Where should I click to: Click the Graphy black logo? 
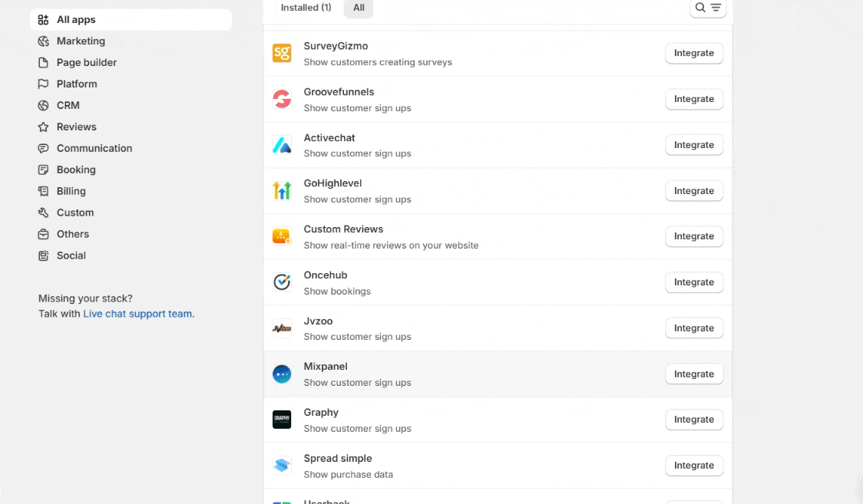[282, 420]
